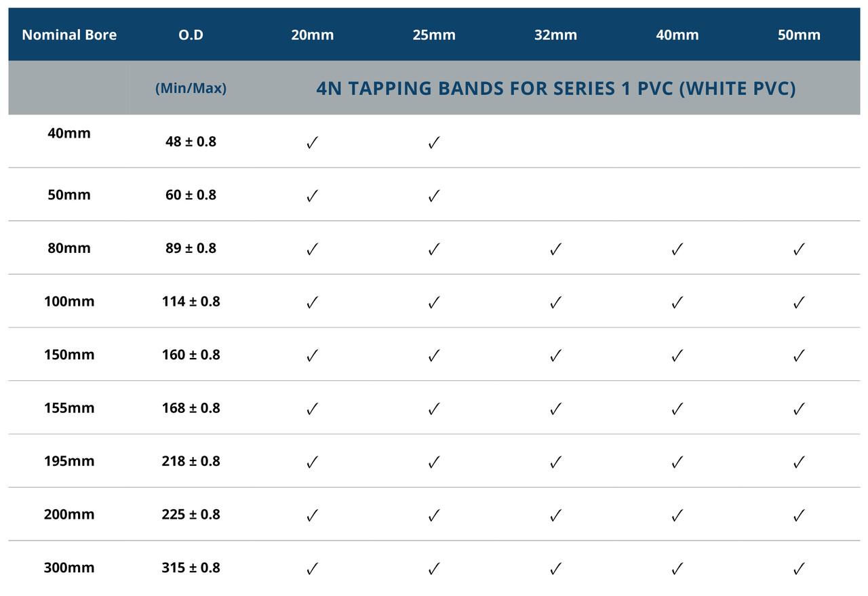Click the (Min/Max) subheader label
Viewport: 868px width, 596px height.
(191, 88)
